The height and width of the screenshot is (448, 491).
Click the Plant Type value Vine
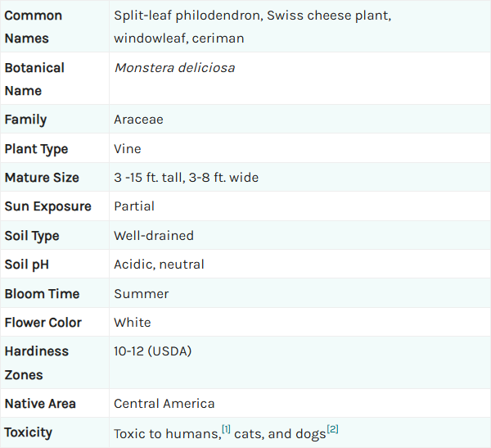(128, 148)
